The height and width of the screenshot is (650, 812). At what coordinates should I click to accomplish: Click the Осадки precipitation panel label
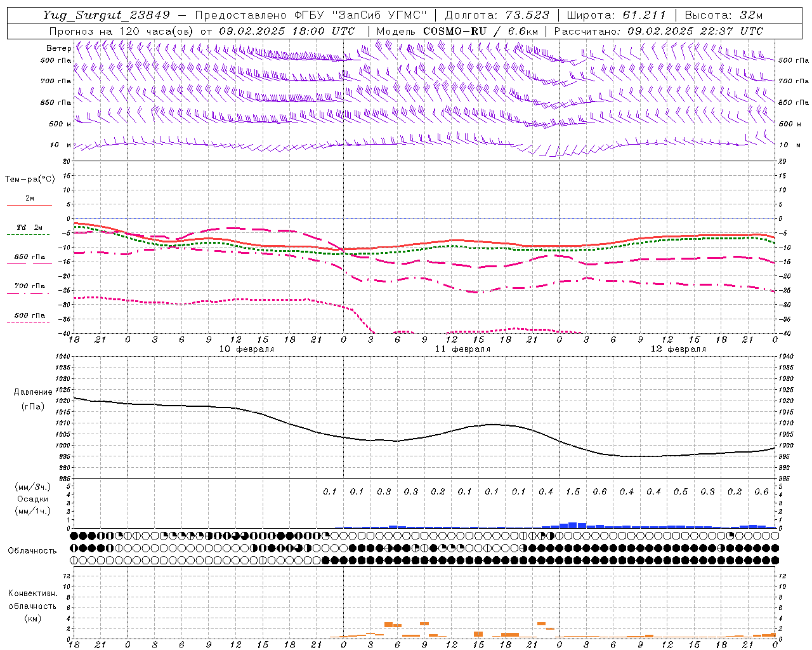pyautogui.click(x=33, y=499)
